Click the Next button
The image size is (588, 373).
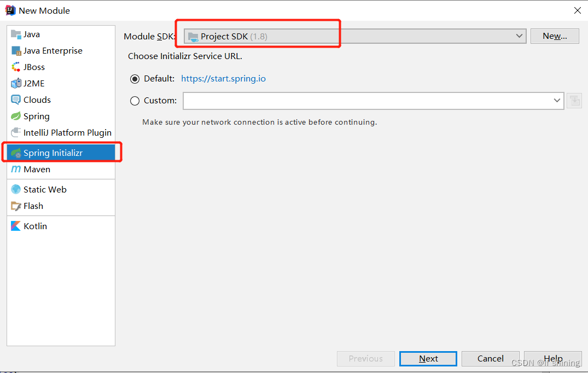428,359
